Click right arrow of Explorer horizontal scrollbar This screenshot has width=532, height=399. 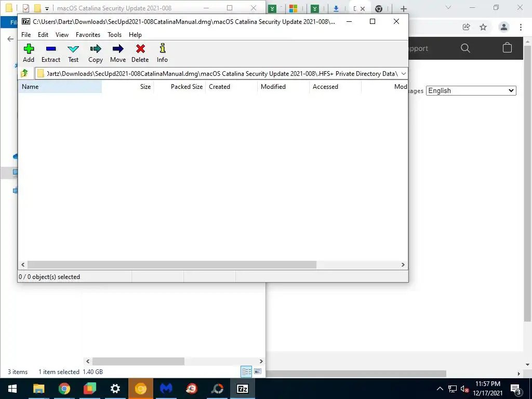(261, 362)
